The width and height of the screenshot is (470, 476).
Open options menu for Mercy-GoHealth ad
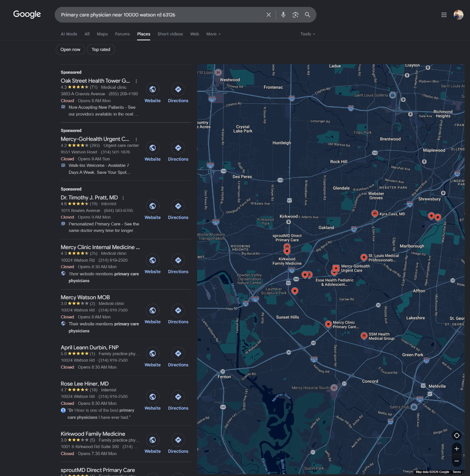[x=136, y=139]
